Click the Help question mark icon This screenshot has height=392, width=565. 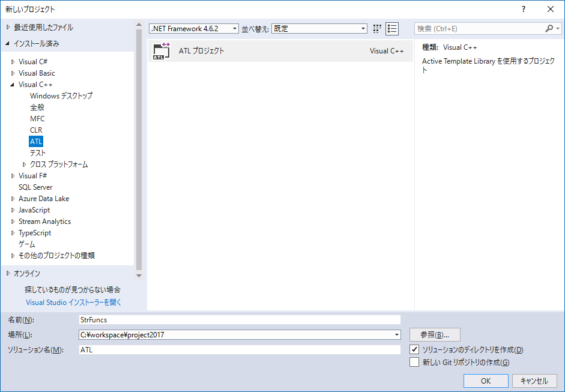pos(523,9)
